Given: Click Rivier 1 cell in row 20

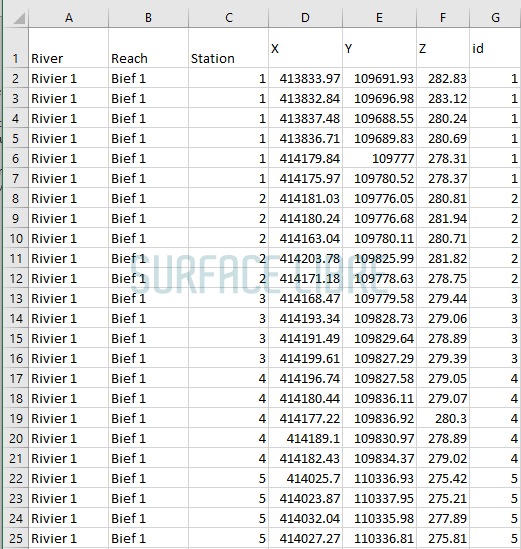Looking at the screenshot, I should [x=69, y=438].
